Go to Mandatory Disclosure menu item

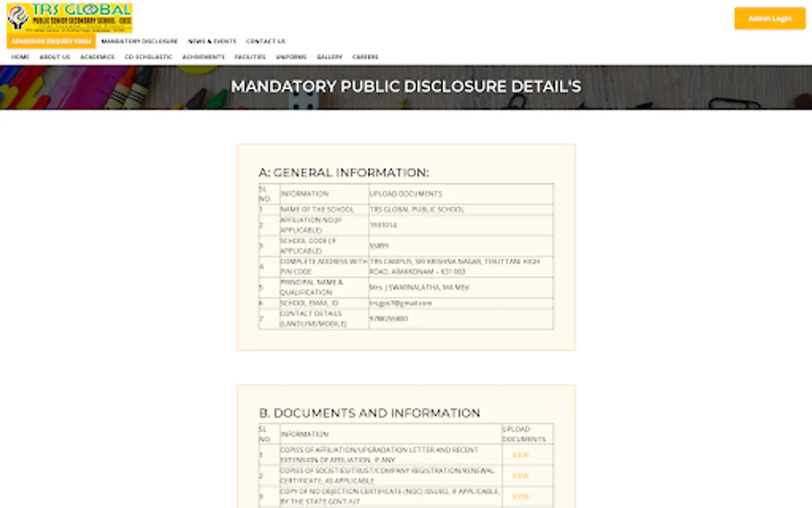[139, 41]
